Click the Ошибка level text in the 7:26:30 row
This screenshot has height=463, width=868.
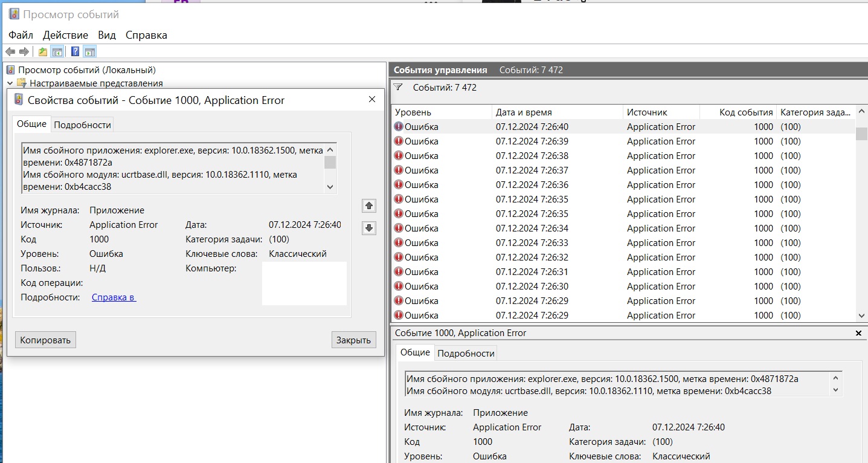click(x=422, y=287)
